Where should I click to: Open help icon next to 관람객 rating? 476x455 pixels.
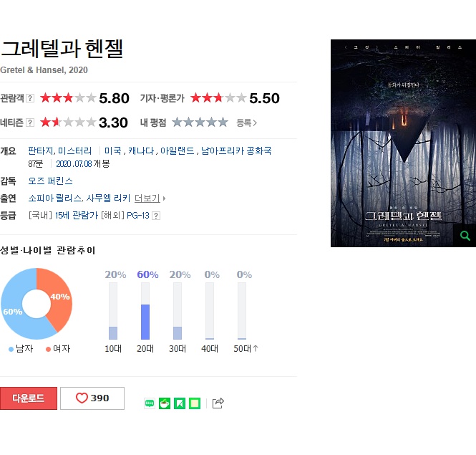(x=30, y=98)
